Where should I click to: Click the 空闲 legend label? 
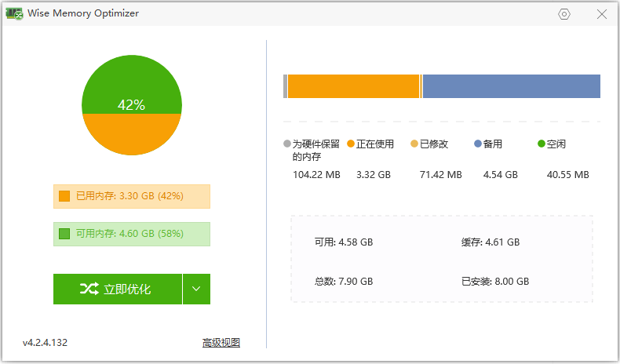(556, 144)
